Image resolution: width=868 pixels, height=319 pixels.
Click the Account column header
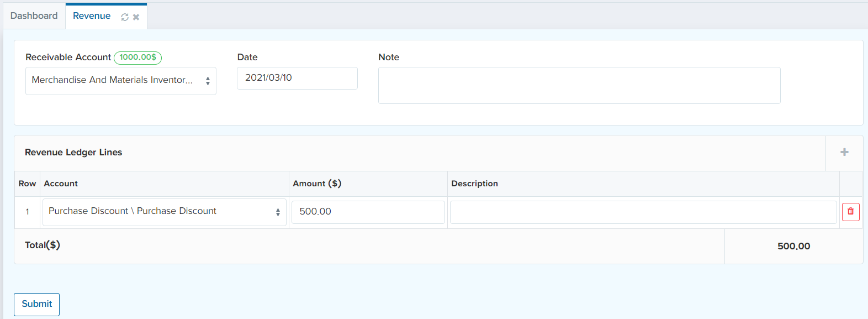61,184
